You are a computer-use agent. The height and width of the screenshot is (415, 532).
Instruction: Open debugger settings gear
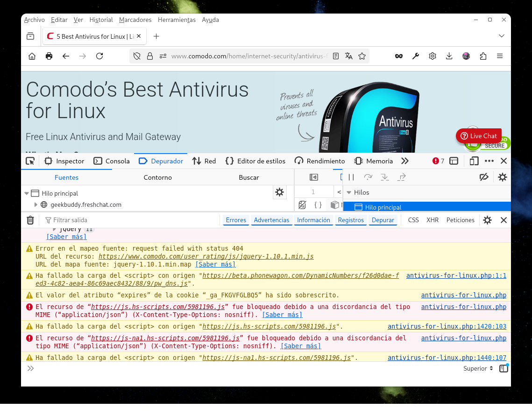[x=503, y=177]
